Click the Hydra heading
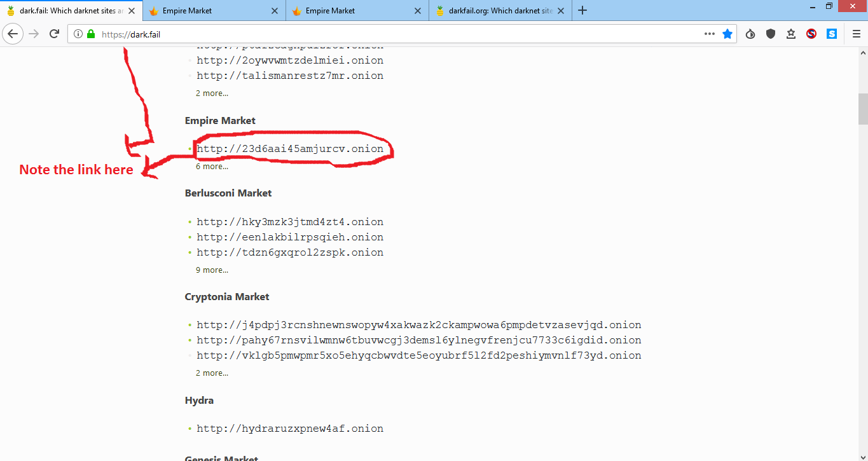 [199, 401]
